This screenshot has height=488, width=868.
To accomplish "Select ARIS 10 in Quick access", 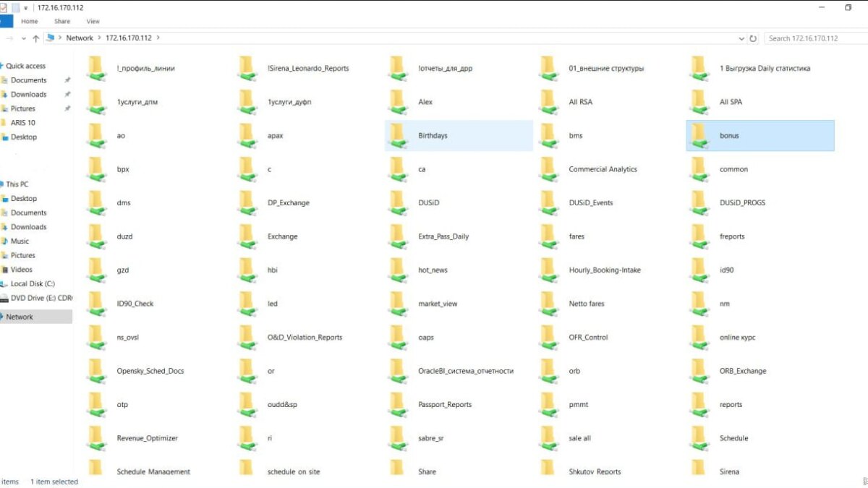I will (x=22, y=123).
